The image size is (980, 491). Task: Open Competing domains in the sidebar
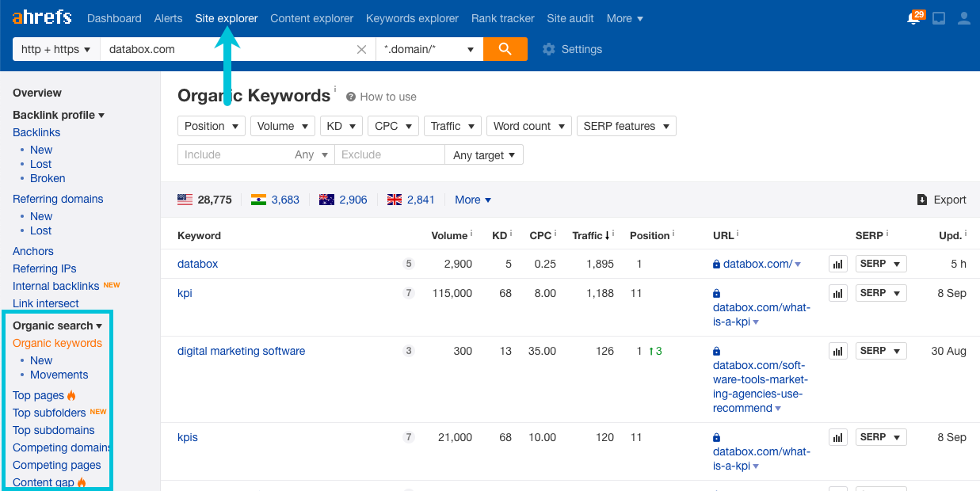[61, 447]
